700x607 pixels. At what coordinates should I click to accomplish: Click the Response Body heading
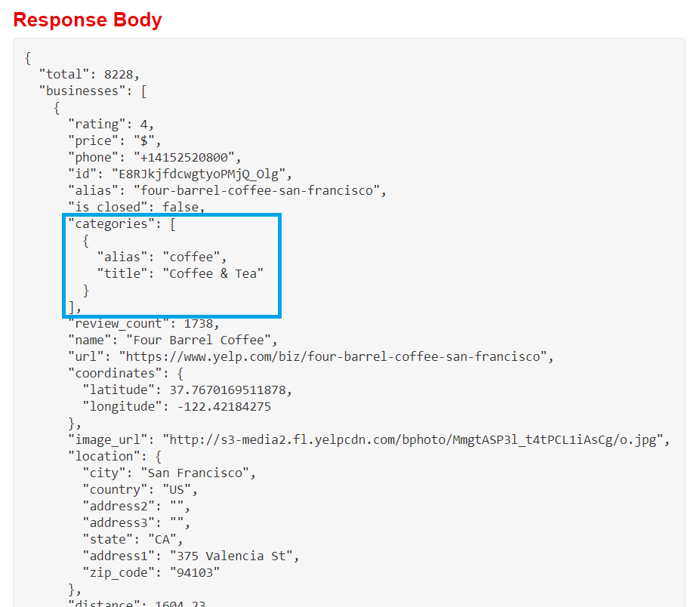point(88,20)
